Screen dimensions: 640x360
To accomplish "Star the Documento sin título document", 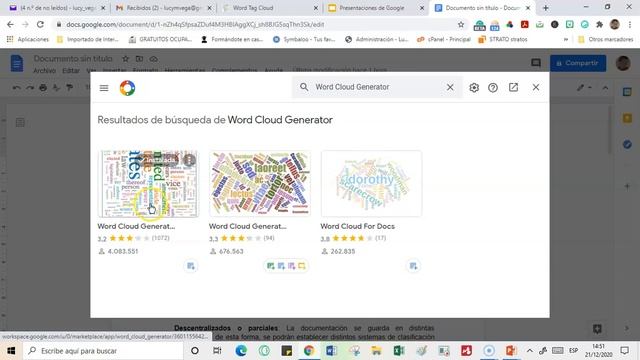I will (125, 59).
